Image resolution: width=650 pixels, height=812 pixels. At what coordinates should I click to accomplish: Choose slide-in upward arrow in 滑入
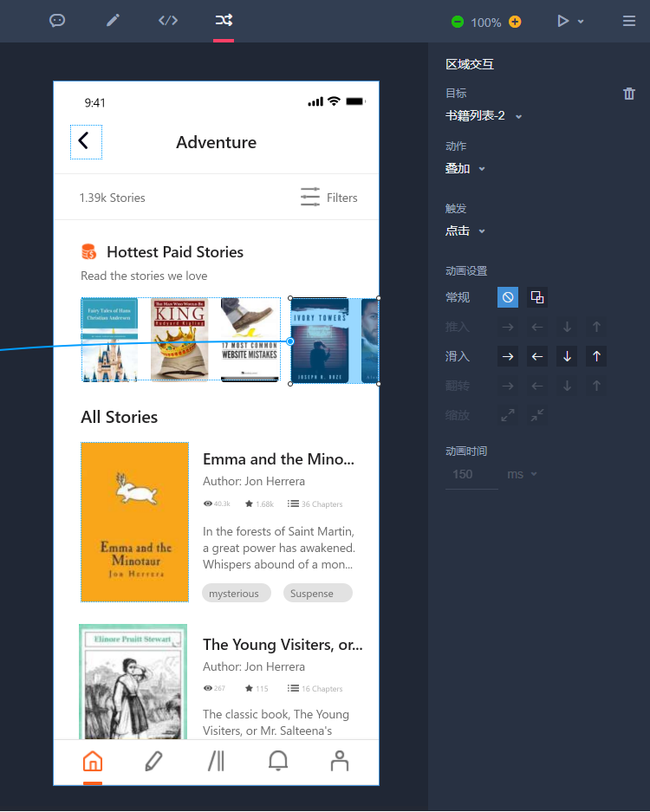point(596,356)
